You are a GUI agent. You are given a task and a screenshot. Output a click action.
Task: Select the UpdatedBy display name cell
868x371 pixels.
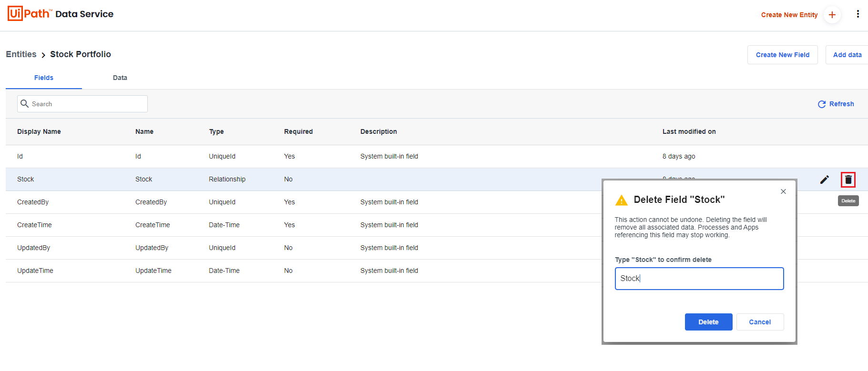click(x=33, y=248)
